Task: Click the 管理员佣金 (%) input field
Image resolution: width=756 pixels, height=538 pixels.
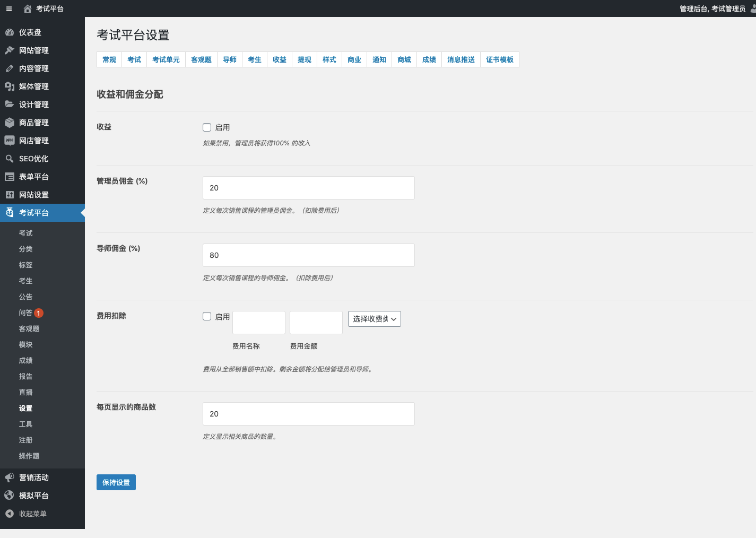Action: (309, 188)
